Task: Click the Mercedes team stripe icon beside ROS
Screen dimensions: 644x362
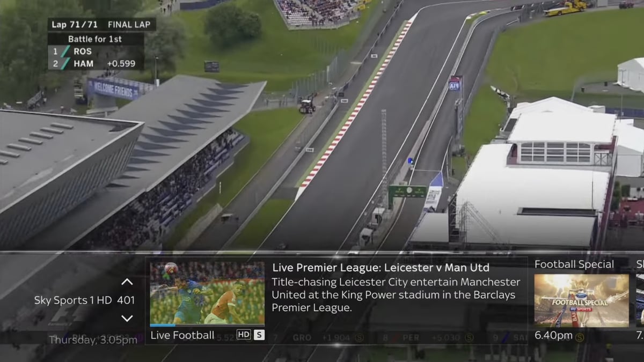Action: click(x=65, y=51)
